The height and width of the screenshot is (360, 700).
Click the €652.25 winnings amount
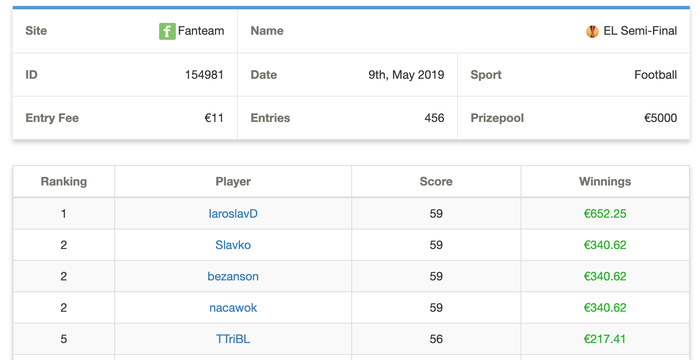click(x=605, y=213)
